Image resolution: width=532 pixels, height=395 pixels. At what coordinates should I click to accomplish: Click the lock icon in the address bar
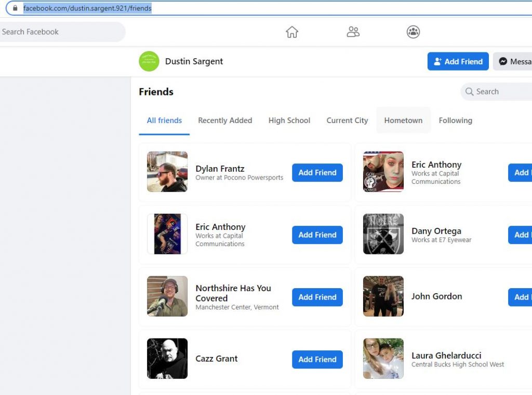(15, 8)
